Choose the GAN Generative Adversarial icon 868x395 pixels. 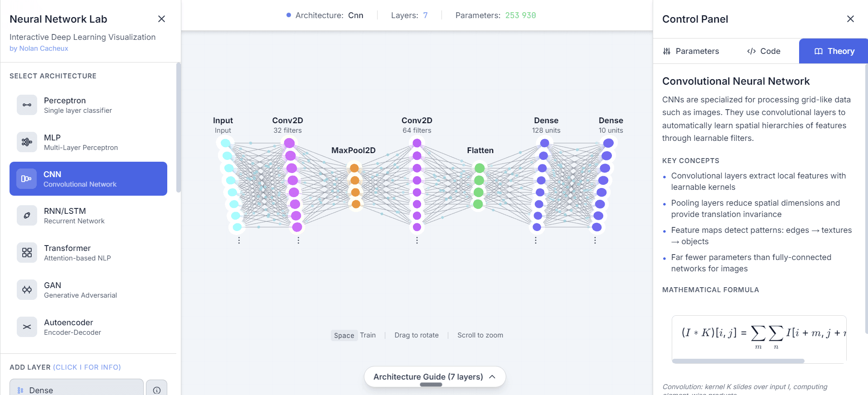(27, 289)
